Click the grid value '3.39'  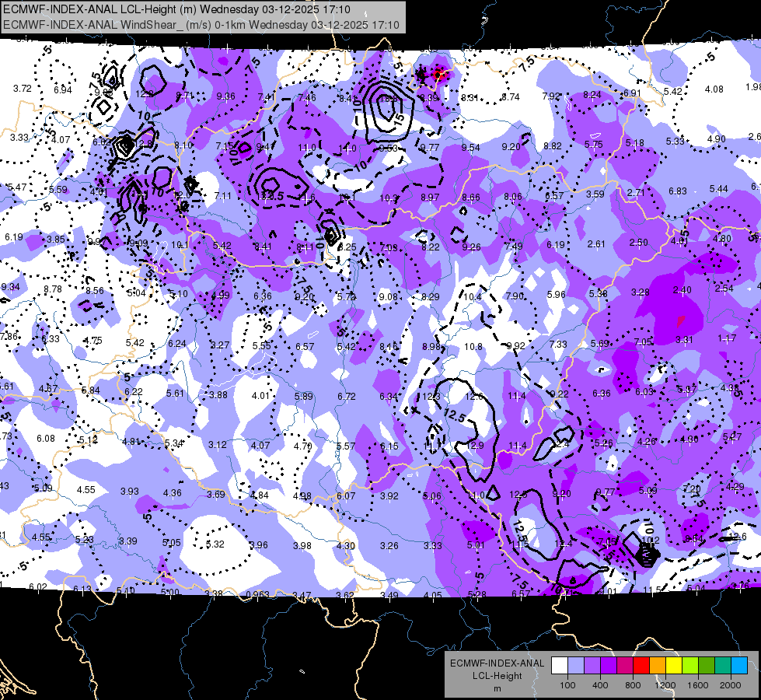[x=127, y=541]
